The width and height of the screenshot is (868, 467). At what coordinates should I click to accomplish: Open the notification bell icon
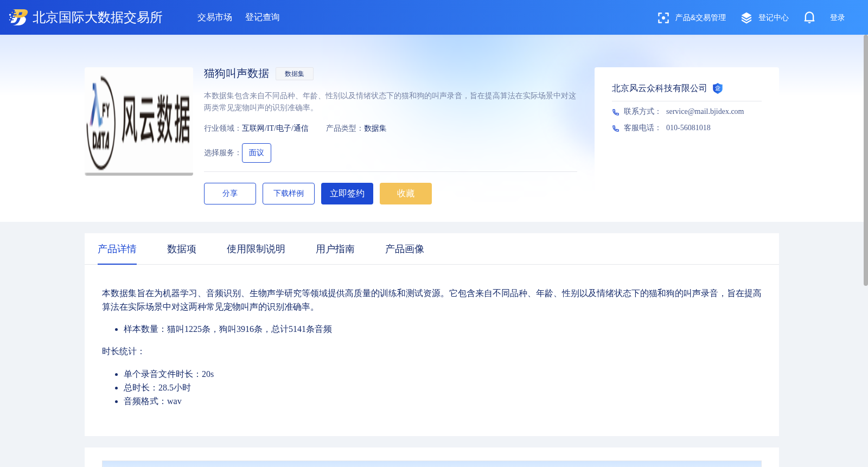(x=809, y=18)
